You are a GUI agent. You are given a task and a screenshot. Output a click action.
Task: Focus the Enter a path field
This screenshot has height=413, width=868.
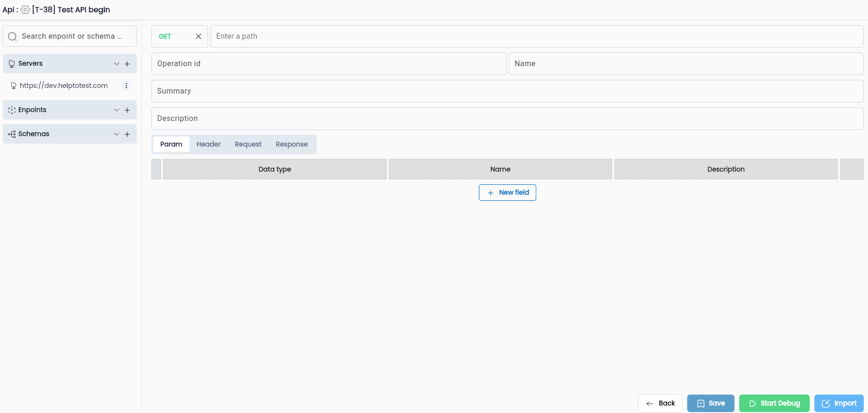537,36
